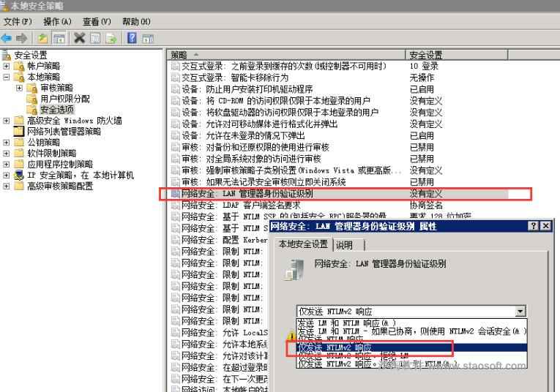The image size is (560, 392).
Task: Click the Forward arrow in toolbar
Action: pos(22,38)
